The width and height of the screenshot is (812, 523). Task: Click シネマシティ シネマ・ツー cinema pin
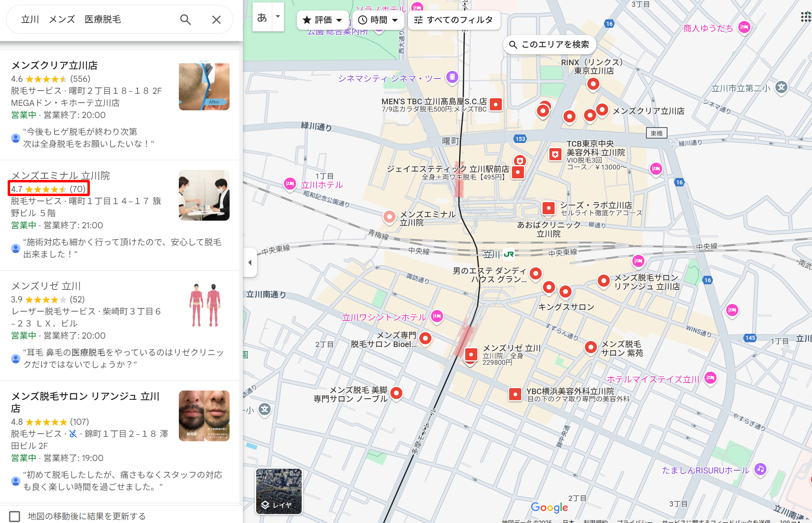(452, 77)
